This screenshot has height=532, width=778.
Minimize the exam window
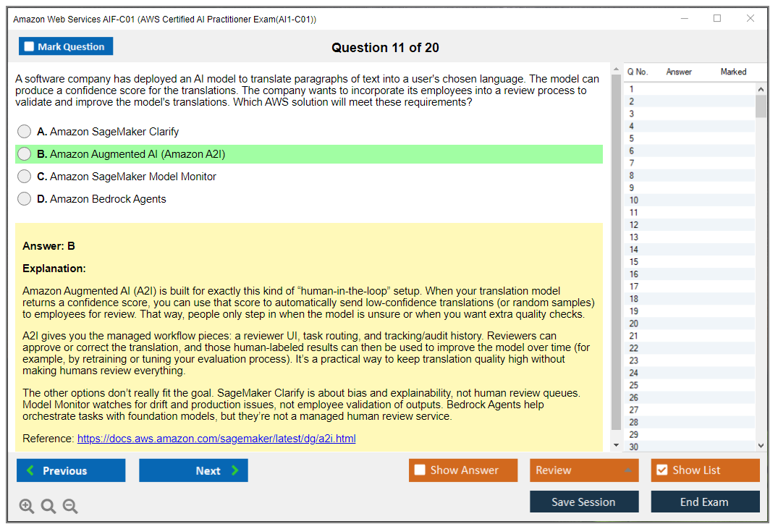684,19
